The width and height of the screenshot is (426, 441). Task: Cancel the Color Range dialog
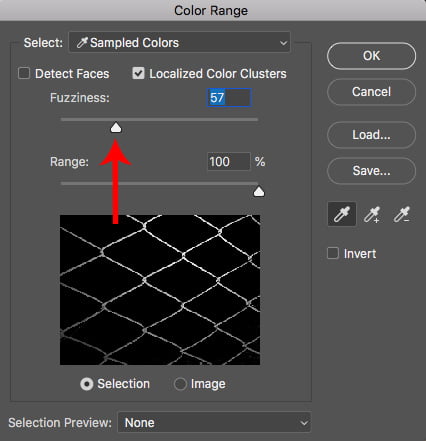pos(371,92)
